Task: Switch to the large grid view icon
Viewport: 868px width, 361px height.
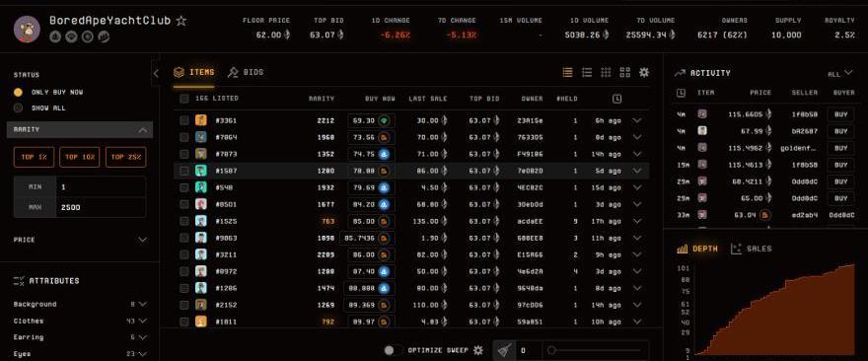Action: (625, 73)
